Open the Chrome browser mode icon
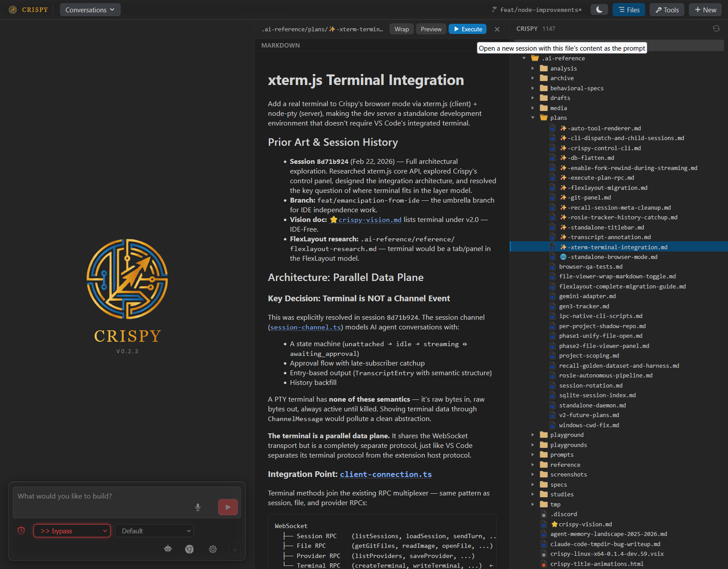The height and width of the screenshot is (569, 728). (x=189, y=549)
